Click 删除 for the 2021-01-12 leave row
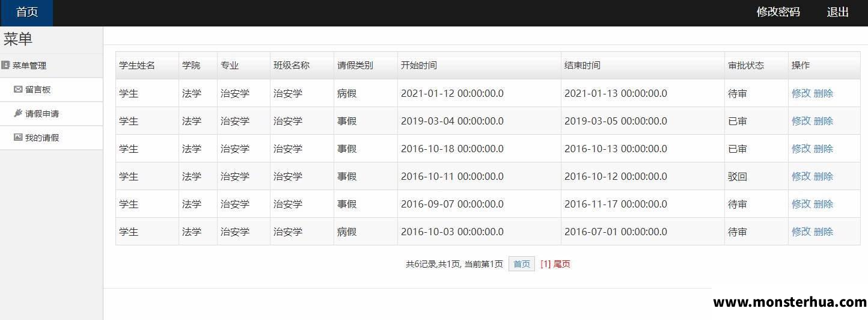The image size is (868, 320). pyautogui.click(x=824, y=93)
